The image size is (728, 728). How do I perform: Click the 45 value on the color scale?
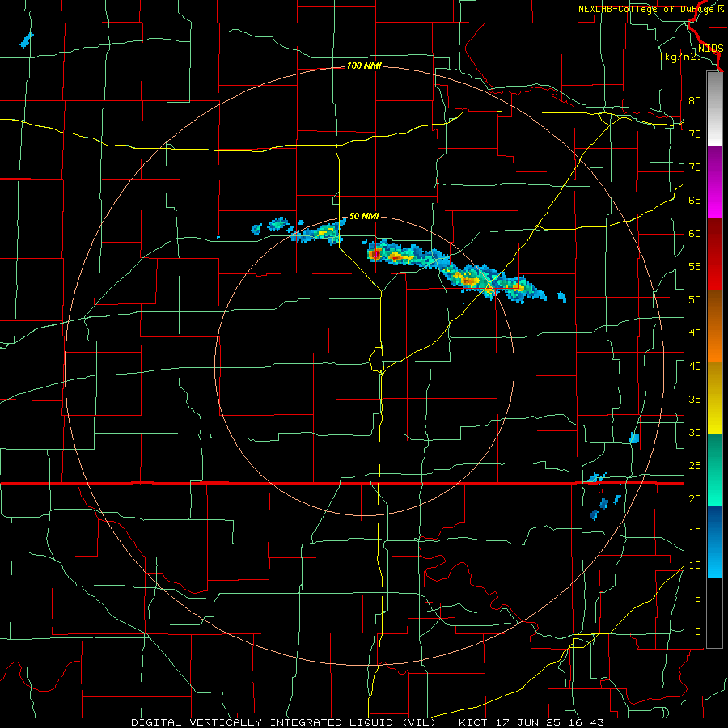coord(695,333)
